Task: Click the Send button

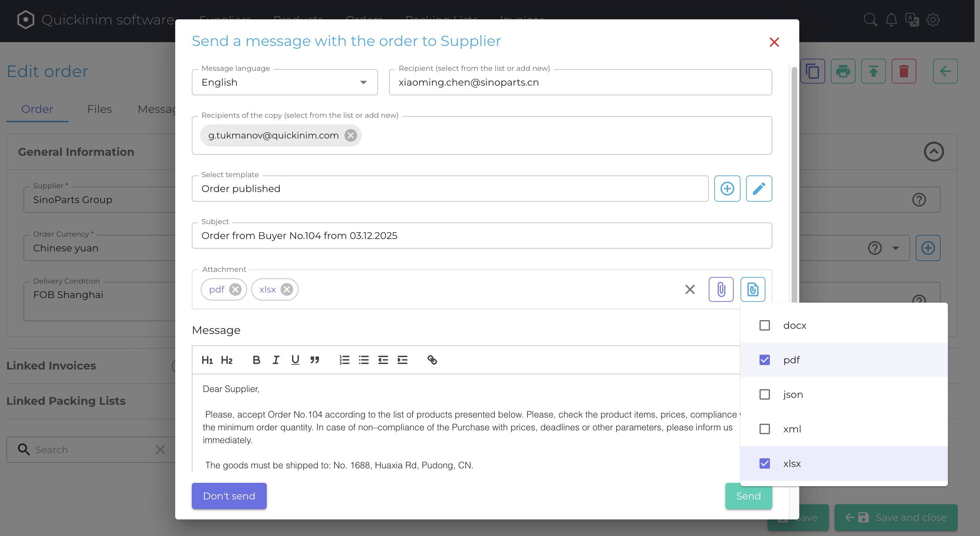Action: click(748, 496)
